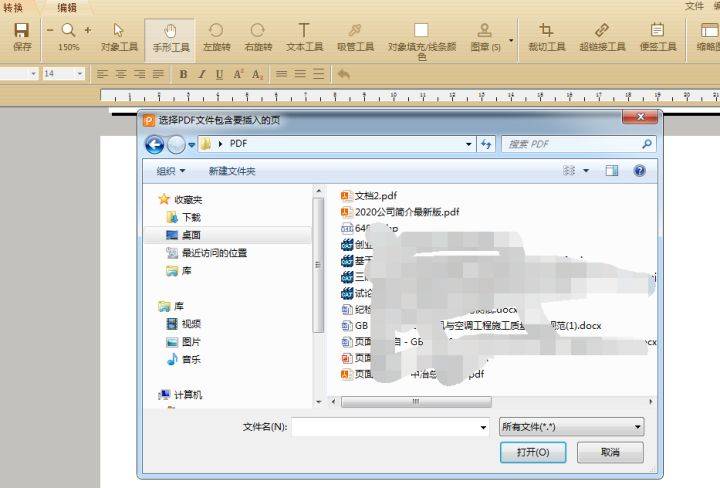Image resolution: width=720 pixels, height=488 pixels.
Task: Click the Stamp (图章) tool
Action: click(485, 37)
